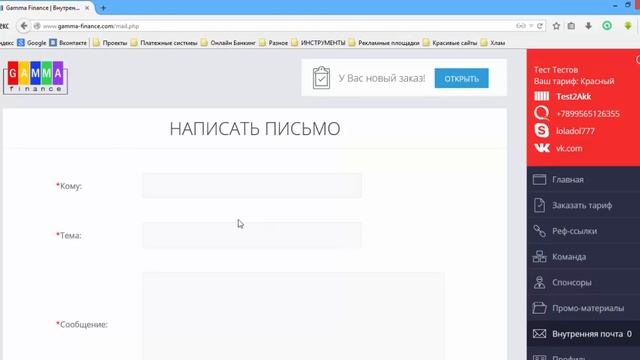This screenshot has width=640, height=360.
Task: Click the green circular extension icon
Action: [607, 26]
